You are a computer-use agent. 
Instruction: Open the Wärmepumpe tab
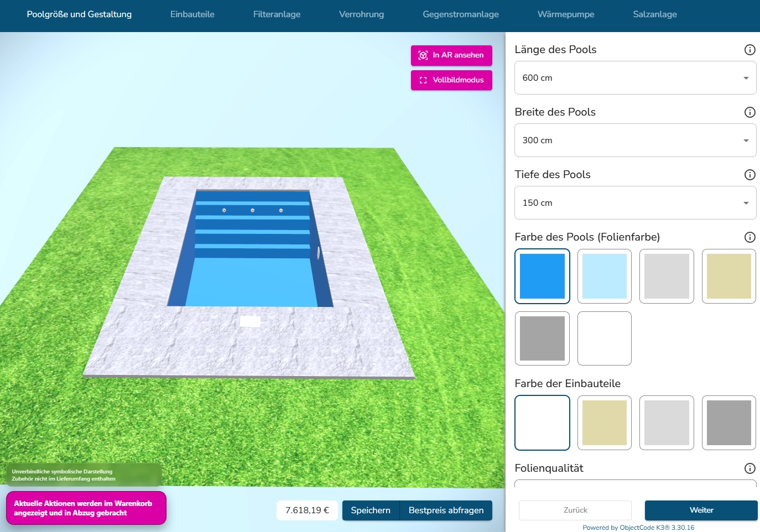(565, 14)
